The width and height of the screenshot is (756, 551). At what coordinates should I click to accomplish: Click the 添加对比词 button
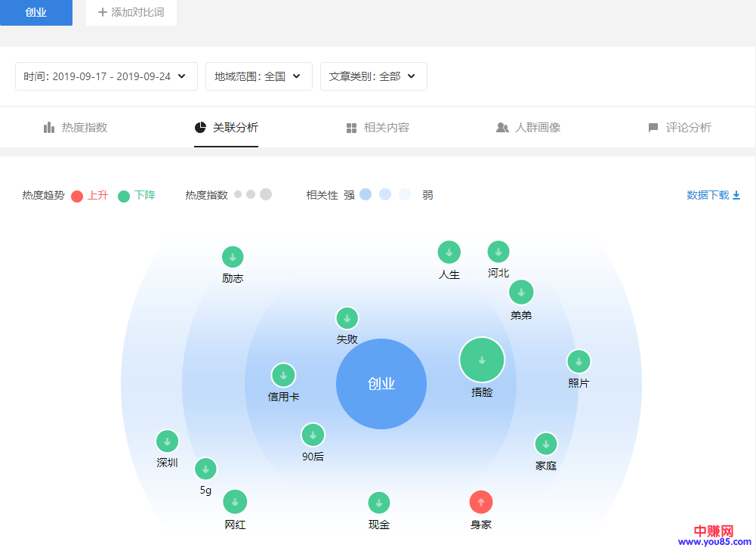click(131, 13)
